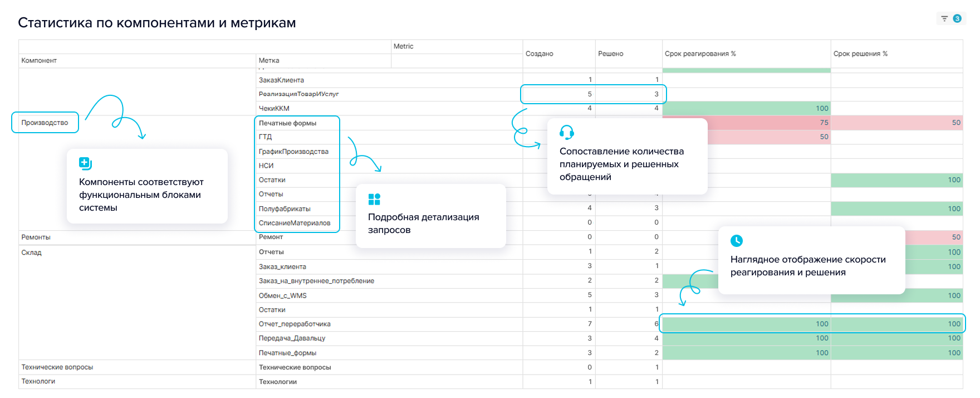Screen dimensions: 980x398
Task: Sort by the Создано column header
Action: point(539,54)
